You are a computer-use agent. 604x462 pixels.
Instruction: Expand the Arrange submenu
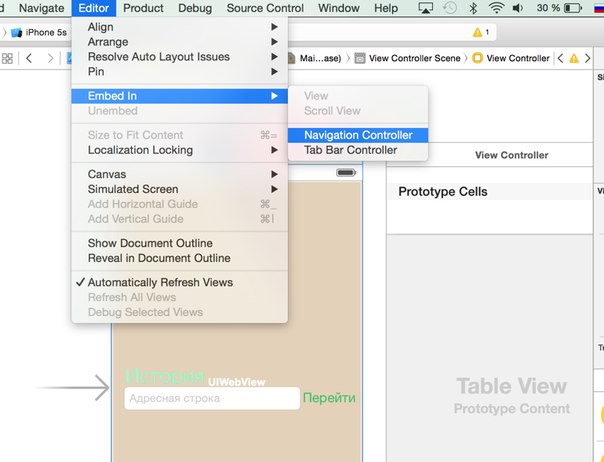pyautogui.click(x=180, y=42)
